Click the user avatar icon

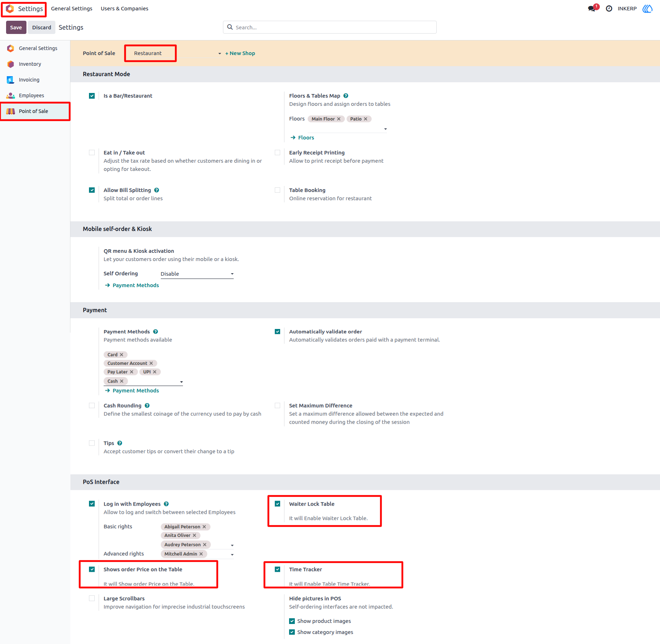tap(647, 9)
